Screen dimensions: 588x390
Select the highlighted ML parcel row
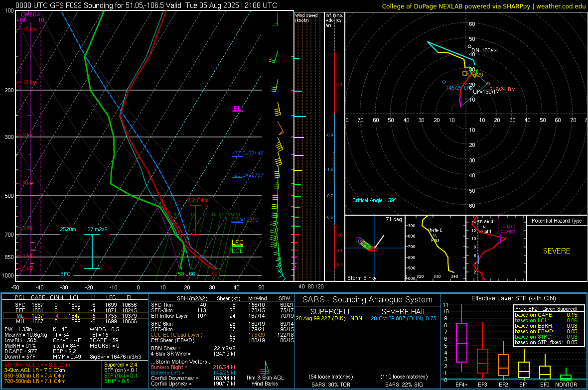(x=75, y=316)
